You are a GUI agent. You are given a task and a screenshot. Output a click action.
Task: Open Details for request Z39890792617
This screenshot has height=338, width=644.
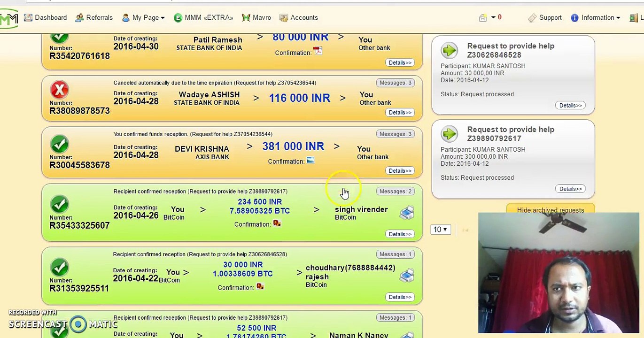pos(571,189)
